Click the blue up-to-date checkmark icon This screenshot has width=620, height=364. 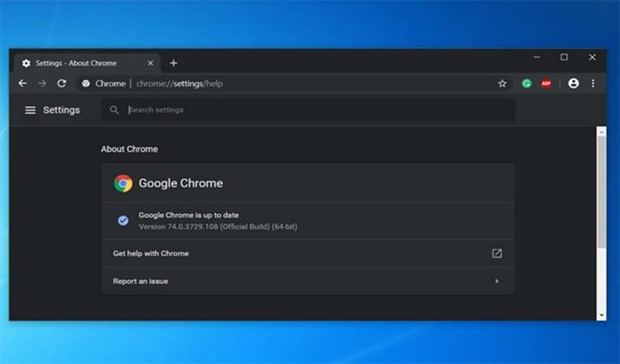[123, 220]
